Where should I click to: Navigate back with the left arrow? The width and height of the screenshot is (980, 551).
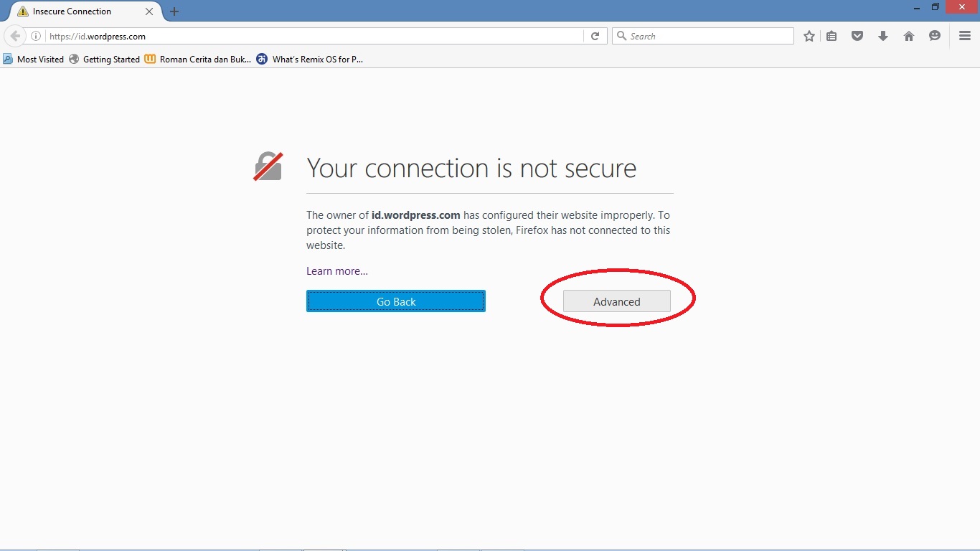pyautogui.click(x=14, y=36)
